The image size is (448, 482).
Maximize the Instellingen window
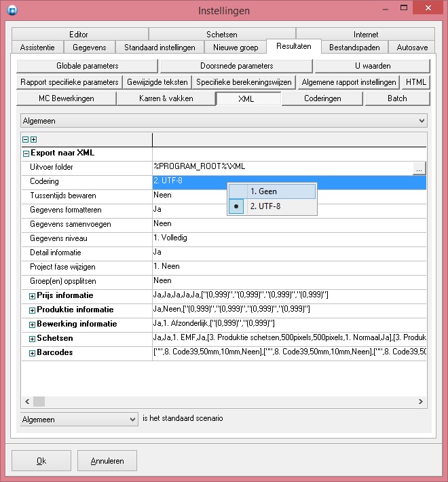coord(404,7)
